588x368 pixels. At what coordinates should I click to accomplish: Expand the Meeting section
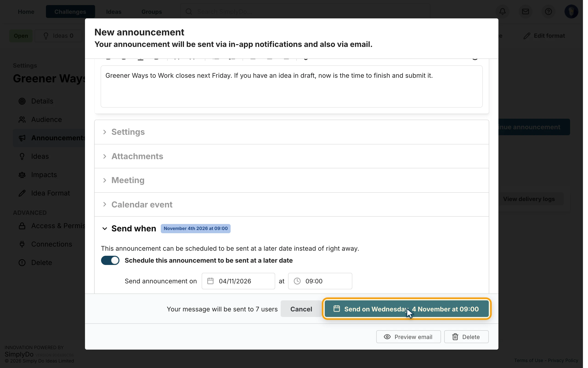291,180
